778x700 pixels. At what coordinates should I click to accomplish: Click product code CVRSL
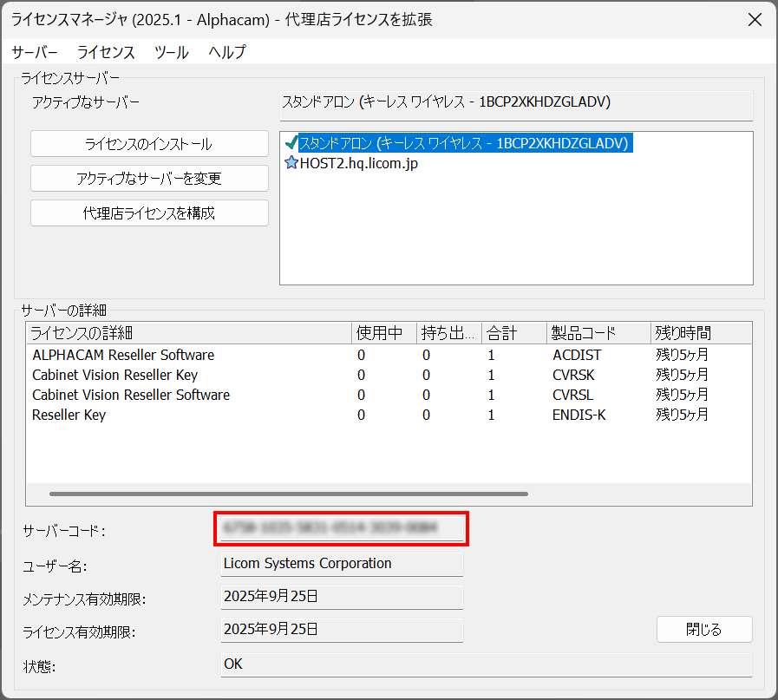pyautogui.click(x=572, y=395)
